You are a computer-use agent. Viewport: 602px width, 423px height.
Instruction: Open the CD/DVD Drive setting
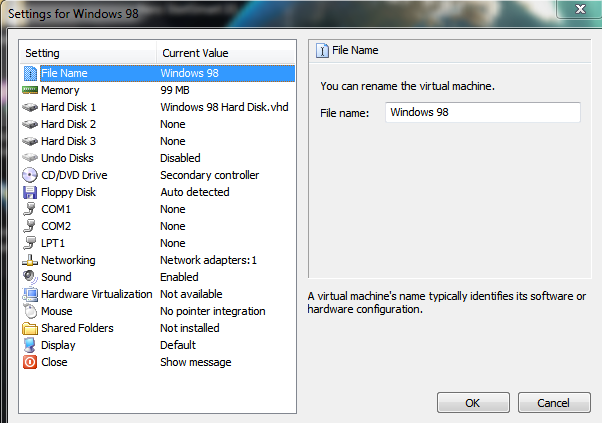pos(157,175)
